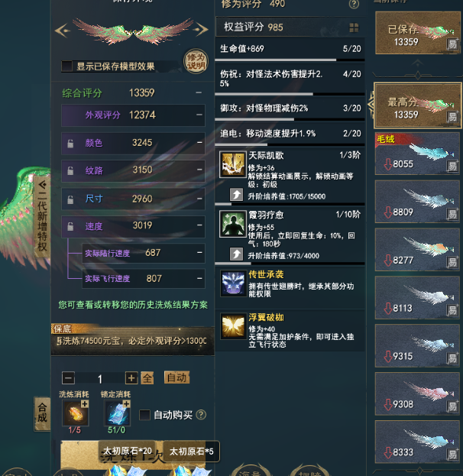Toggle the 自动购买 checkbox
This screenshot has height=476, width=463.
(144, 415)
